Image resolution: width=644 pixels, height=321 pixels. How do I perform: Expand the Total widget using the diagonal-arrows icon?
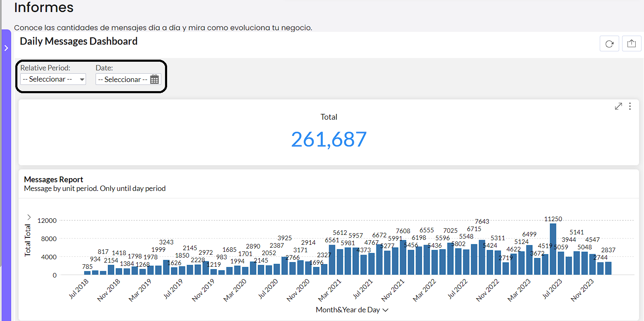coord(618,106)
